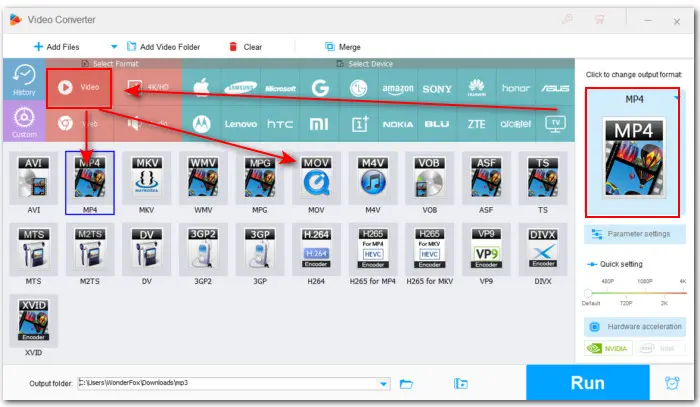This screenshot has width=700, height=407.
Task: Select the H264 encoder icon
Action: (317, 249)
